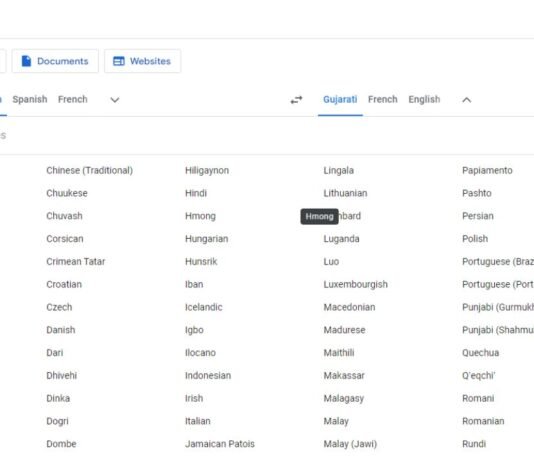534x462 pixels.
Task: Choose Hindi from the language list
Action: tap(196, 193)
